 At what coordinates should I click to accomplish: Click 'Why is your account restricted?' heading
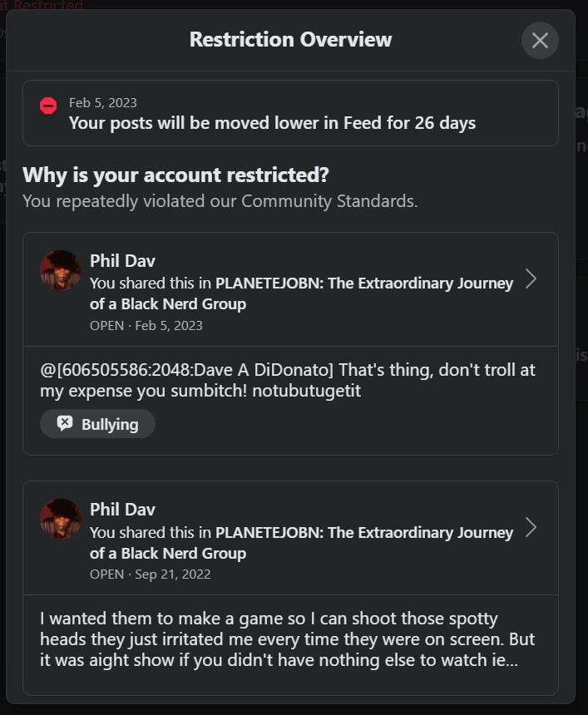pos(175,175)
